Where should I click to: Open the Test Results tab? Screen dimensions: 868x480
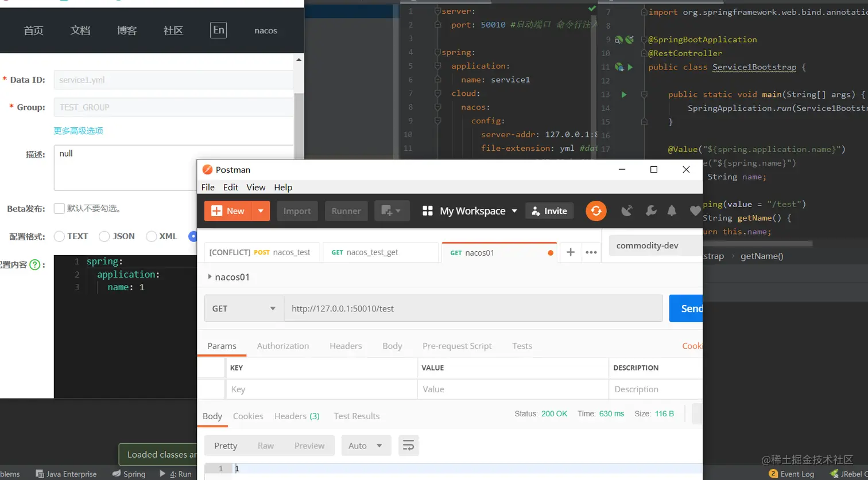coord(356,416)
